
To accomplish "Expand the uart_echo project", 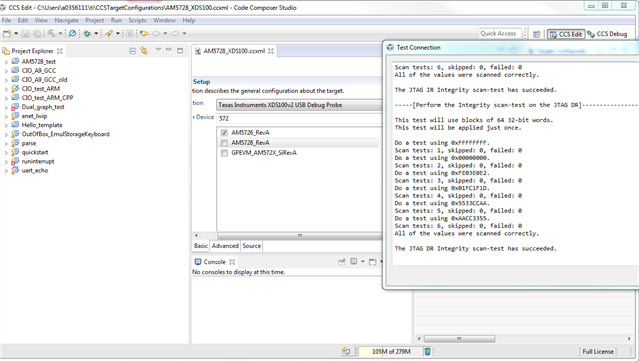I will point(6,171).
